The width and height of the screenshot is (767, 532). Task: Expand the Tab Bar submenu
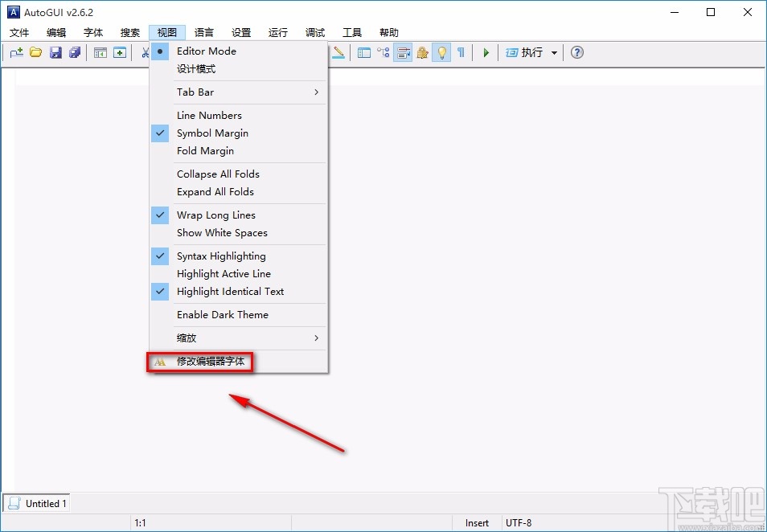[239, 92]
